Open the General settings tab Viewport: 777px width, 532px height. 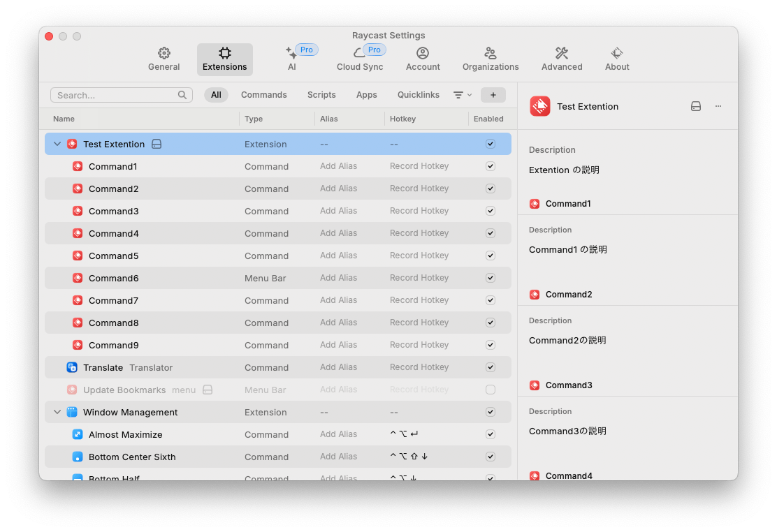(x=164, y=59)
